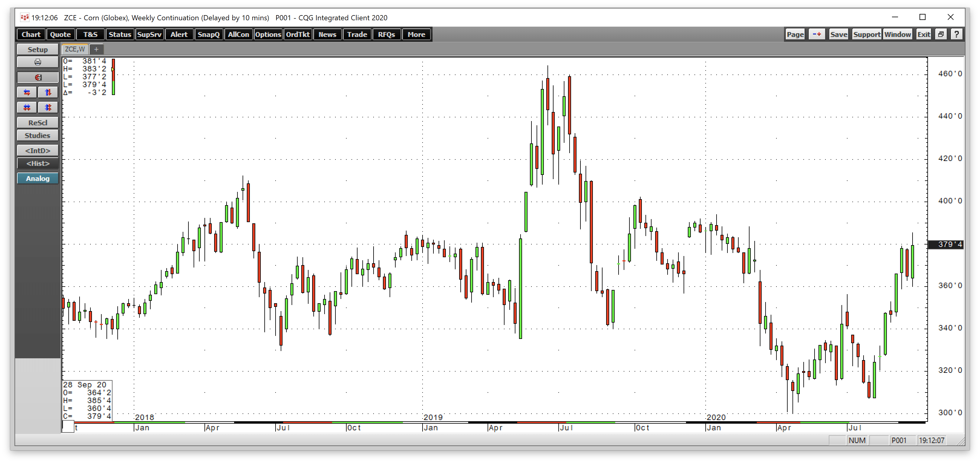This screenshot has height=463, width=980.
Task: Click the 379'4 current price label
Action: coord(946,244)
